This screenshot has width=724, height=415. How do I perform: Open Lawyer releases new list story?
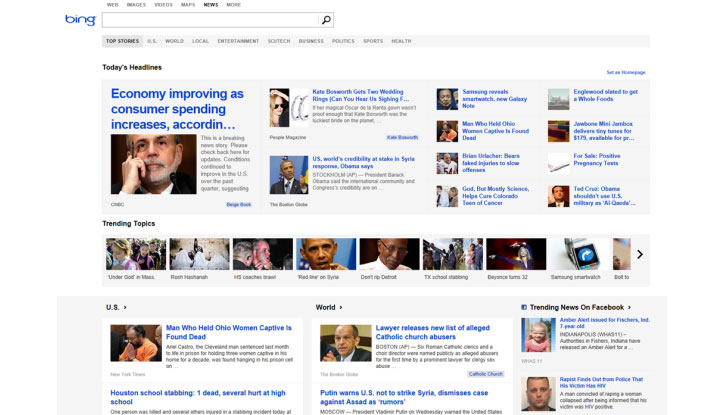click(x=433, y=332)
